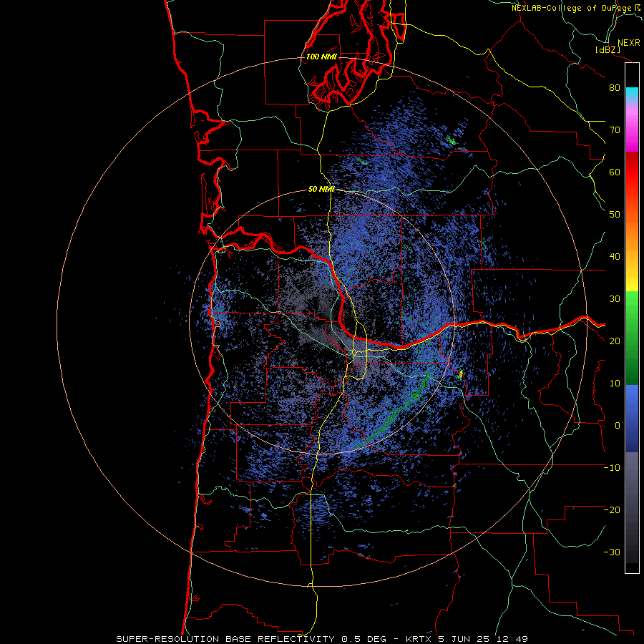The image size is (644, 644).
Task: Click the 60 value on dBZ scale
Action: tap(615, 172)
